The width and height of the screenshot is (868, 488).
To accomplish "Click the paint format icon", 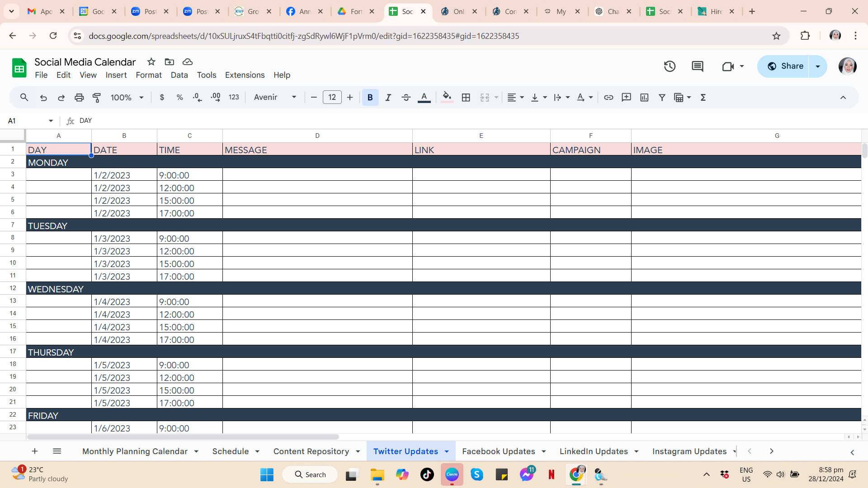I will [x=97, y=97].
